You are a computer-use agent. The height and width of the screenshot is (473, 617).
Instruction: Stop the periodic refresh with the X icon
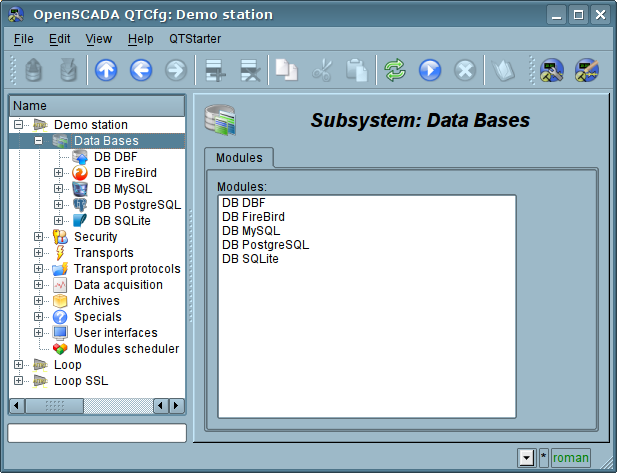coord(465,70)
